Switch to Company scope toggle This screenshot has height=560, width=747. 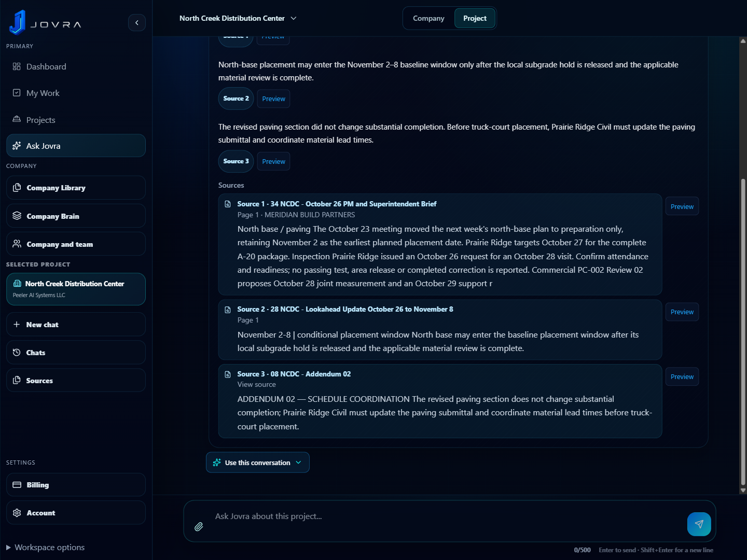[428, 18]
